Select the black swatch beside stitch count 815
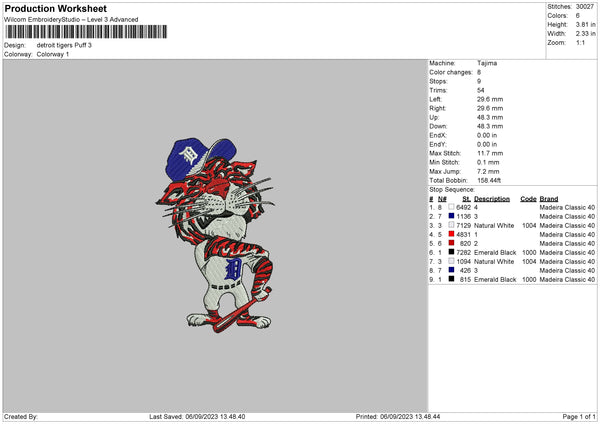 click(x=452, y=279)
